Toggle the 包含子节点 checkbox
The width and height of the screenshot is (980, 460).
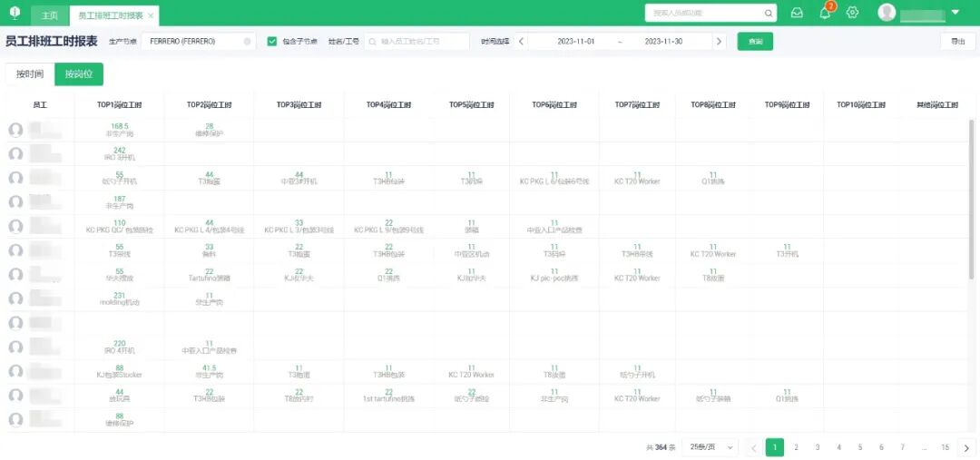(272, 41)
